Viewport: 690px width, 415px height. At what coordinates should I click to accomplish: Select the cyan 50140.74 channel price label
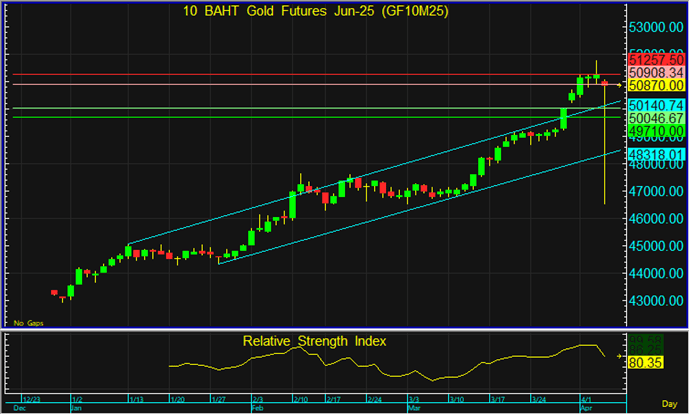[655, 105]
